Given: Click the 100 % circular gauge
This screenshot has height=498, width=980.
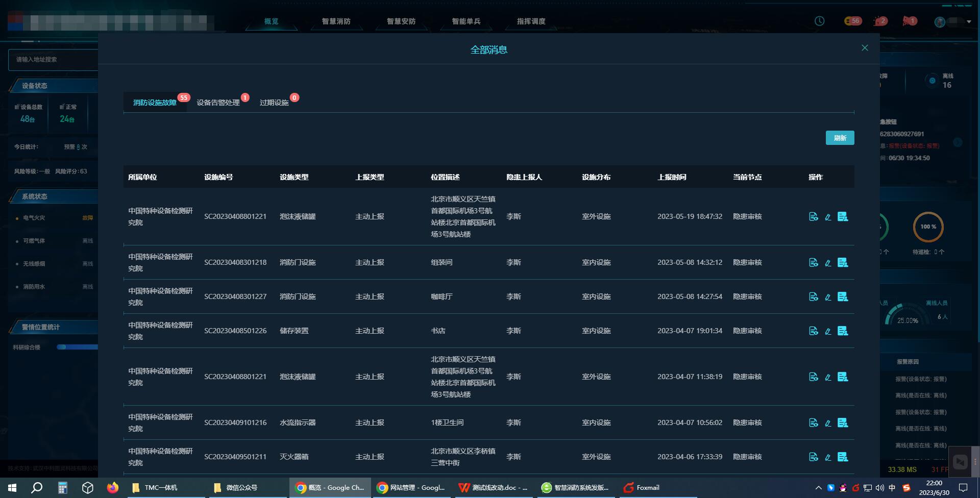Looking at the screenshot, I should [x=928, y=227].
